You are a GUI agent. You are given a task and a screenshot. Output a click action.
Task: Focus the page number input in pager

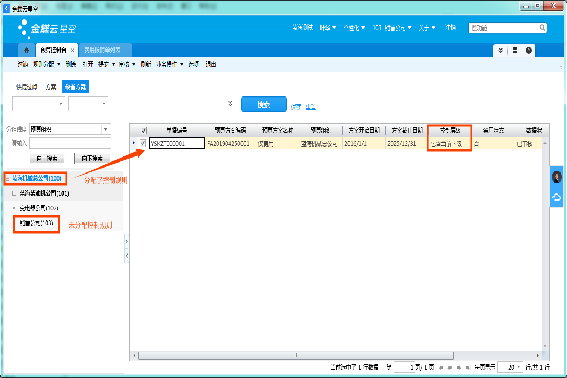coord(404,367)
